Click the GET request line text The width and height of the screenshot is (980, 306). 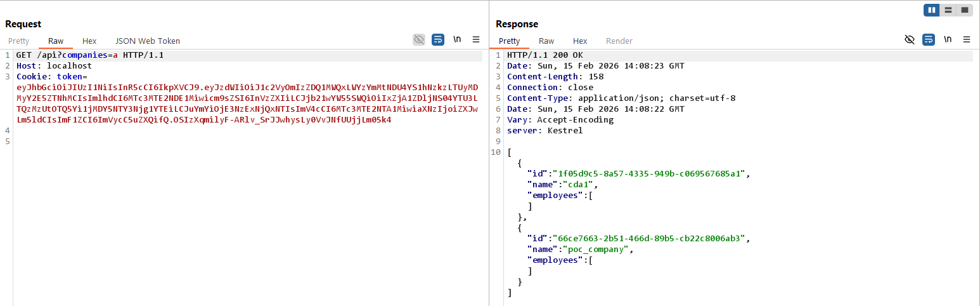coord(90,55)
